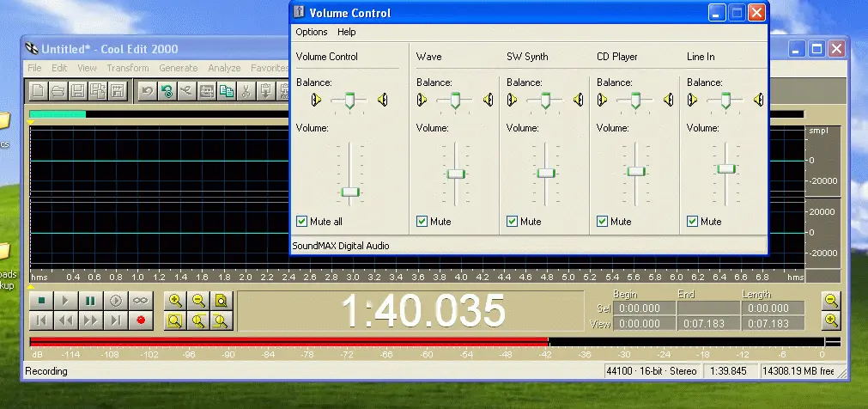
Task: Click the '44100 · 16-bit · Stereo' status entry
Action: [651, 370]
